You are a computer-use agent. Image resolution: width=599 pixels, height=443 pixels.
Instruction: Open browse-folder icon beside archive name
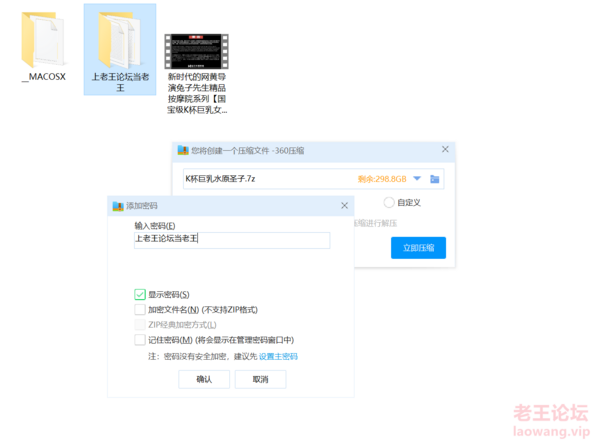coord(434,179)
